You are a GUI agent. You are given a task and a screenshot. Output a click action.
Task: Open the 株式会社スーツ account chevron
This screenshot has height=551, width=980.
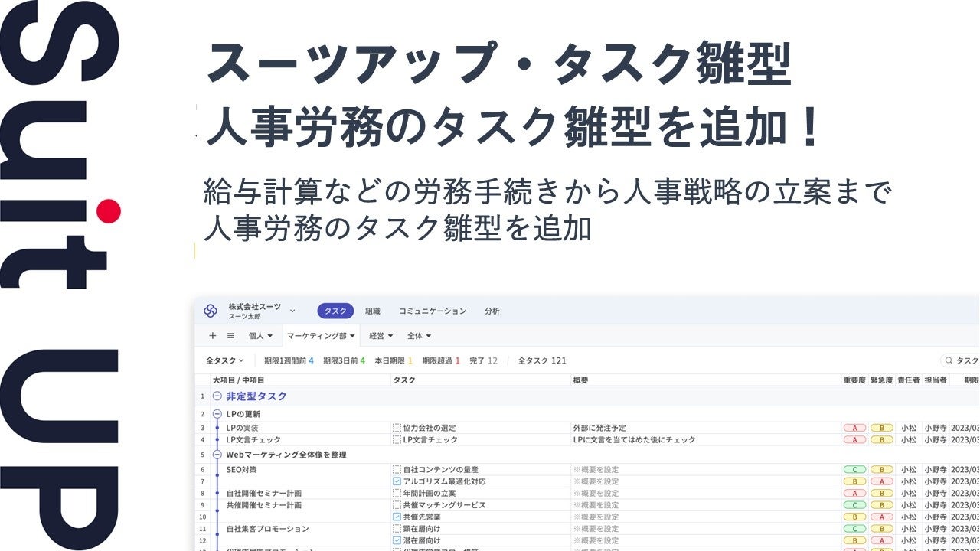[292, 311]
